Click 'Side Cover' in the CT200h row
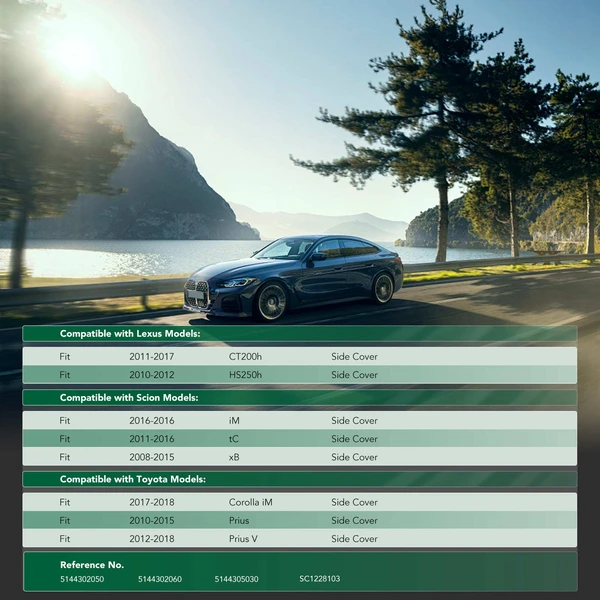This screenshot has height=600, width=600. tap(354, 357)
